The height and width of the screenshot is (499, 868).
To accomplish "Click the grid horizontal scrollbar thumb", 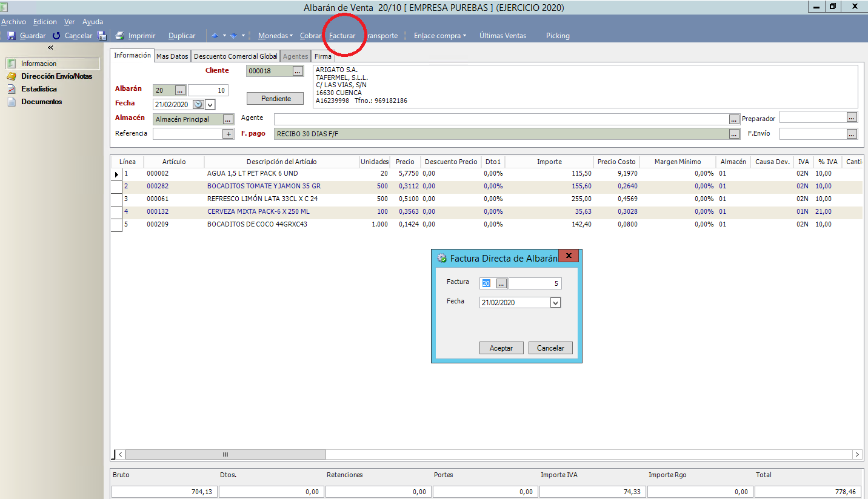I will (x=225, y=454).
